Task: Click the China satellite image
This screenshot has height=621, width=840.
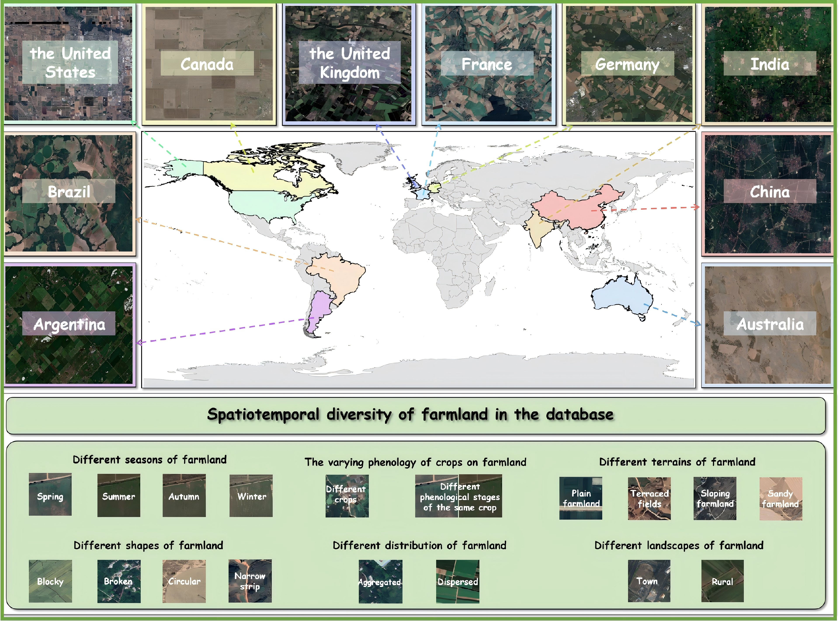Action: click(768, 194)
